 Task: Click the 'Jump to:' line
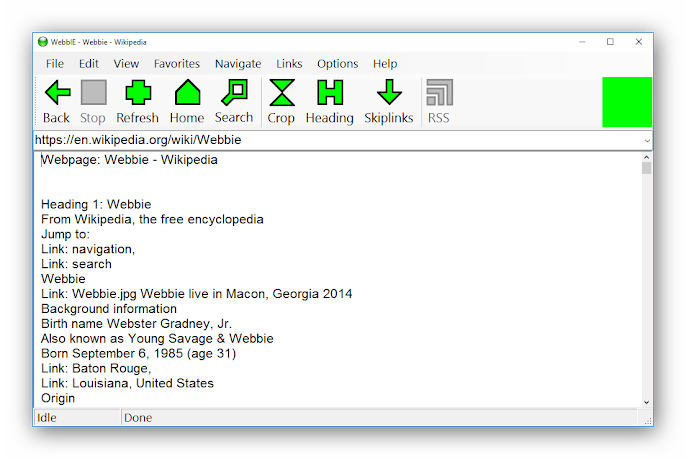point(65,234)
